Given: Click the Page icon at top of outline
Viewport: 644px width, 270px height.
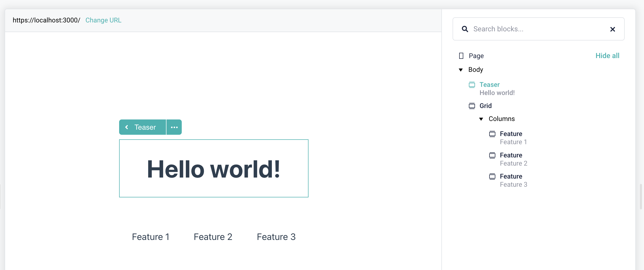Looking at the screenshot, I should [x=461, y=56].
